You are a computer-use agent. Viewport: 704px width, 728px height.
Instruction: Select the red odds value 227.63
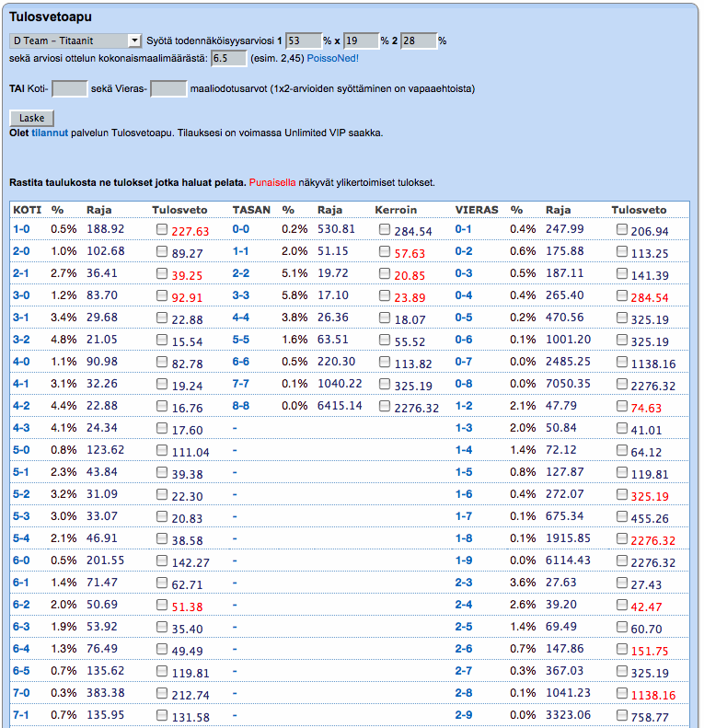tap(190, 231)
